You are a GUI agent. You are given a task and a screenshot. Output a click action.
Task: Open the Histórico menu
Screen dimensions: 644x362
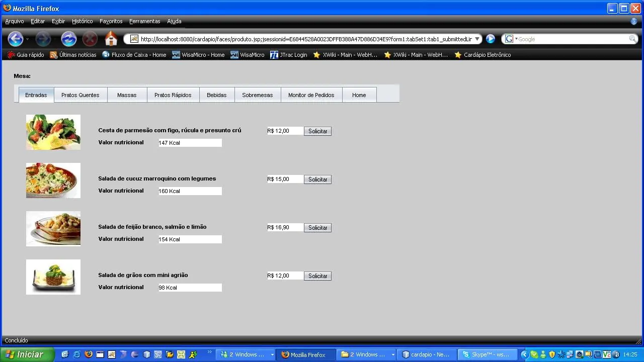tap(83, 21)
